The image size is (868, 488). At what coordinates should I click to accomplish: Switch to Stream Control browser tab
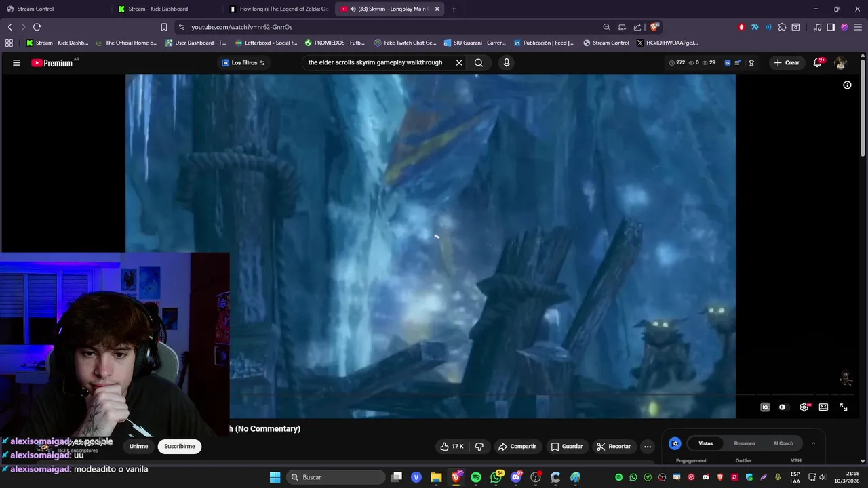[x=54, y=9]
